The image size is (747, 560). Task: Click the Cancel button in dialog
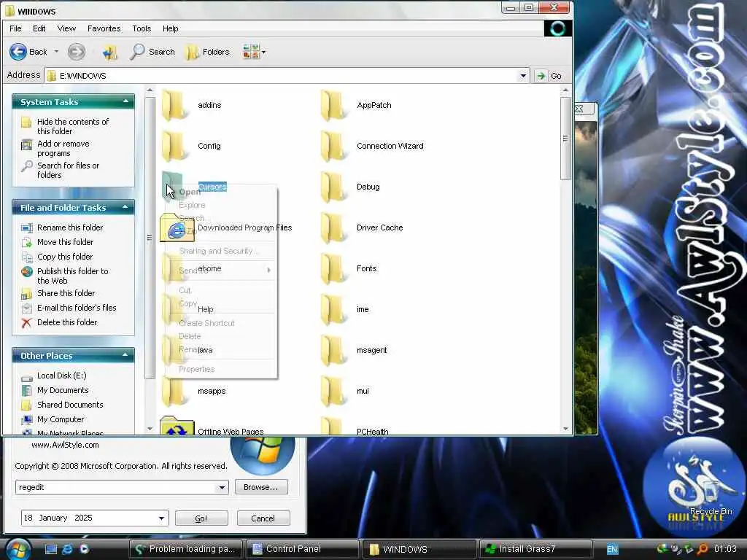tap(263, 518)
